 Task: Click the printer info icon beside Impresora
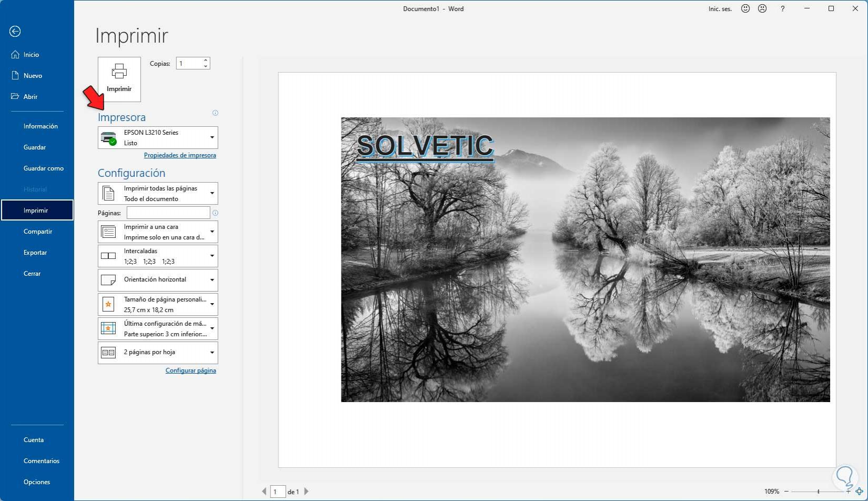pos(215,113)
